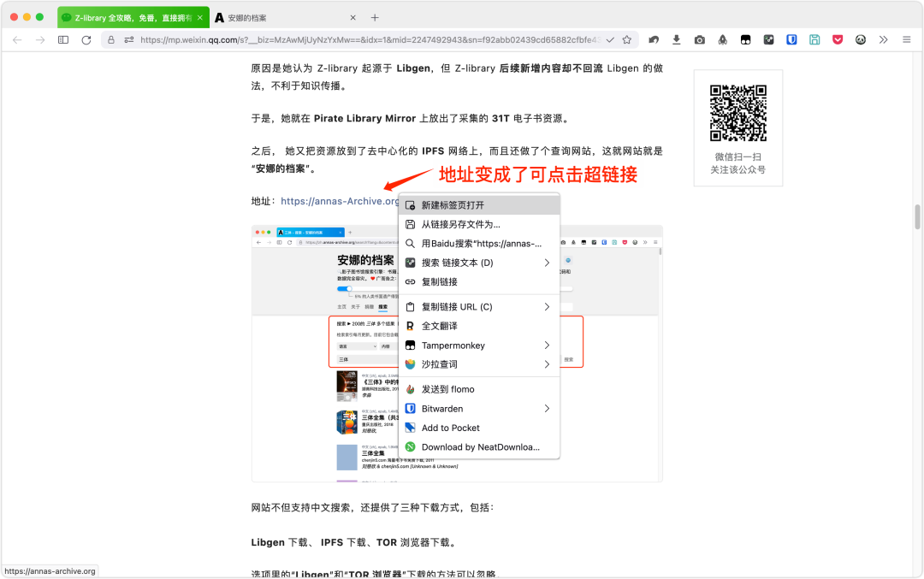This screenshot has width=924, height=579.
Task: Click the panda face extension icon
Action: [x=861, y=40]
